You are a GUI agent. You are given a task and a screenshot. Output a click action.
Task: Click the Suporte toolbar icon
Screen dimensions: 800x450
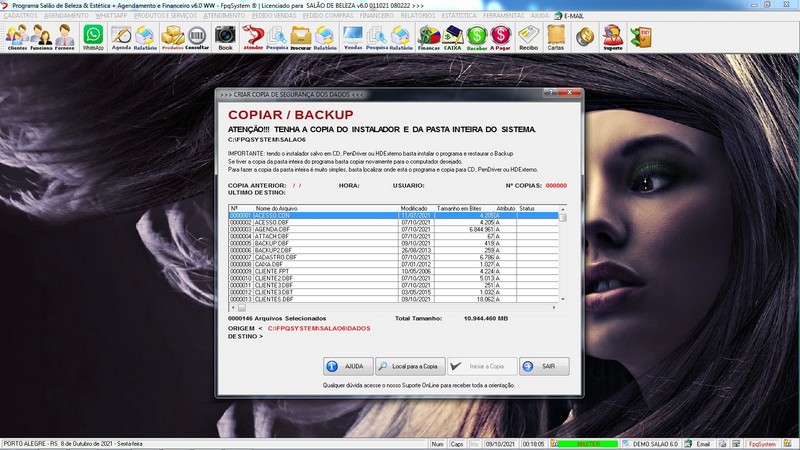tap(612, 37)
